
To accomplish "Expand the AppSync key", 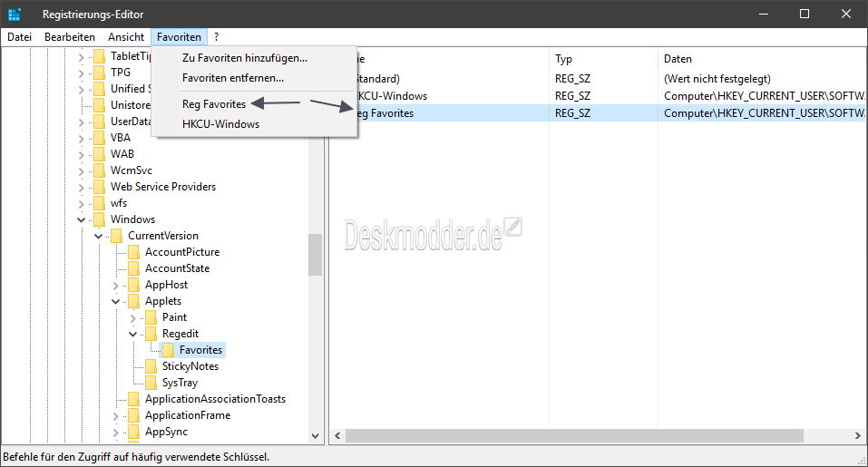I will click(x=116, y=433).
